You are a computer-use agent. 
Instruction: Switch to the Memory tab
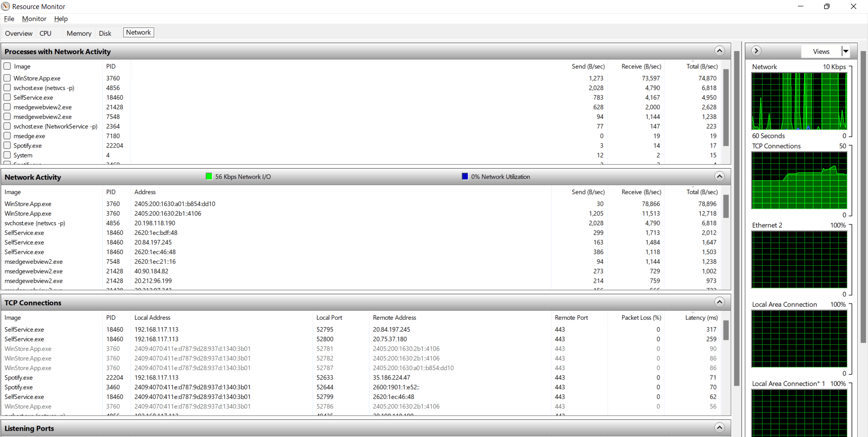point(79,33)
